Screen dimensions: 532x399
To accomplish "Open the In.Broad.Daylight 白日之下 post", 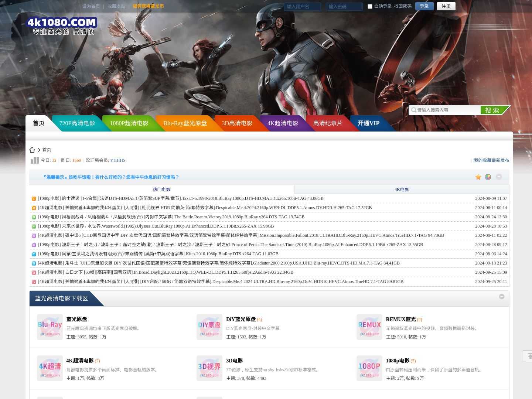I will pyautogui.click(x=165, y=272).
